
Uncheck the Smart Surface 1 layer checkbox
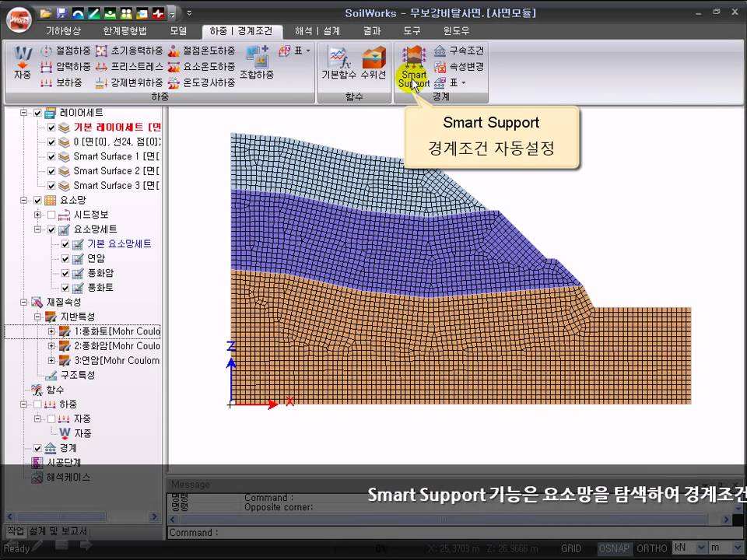(x=51, y=156)
